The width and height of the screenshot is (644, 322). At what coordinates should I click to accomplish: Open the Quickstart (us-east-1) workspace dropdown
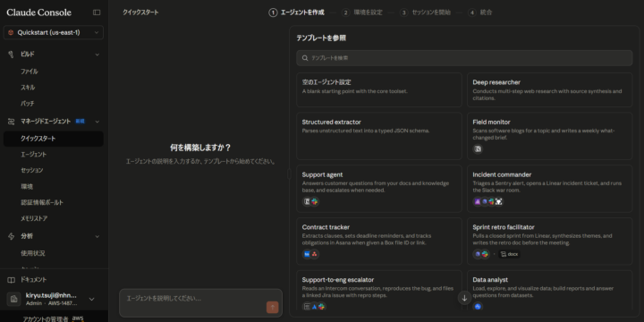[x=54, y=32]
